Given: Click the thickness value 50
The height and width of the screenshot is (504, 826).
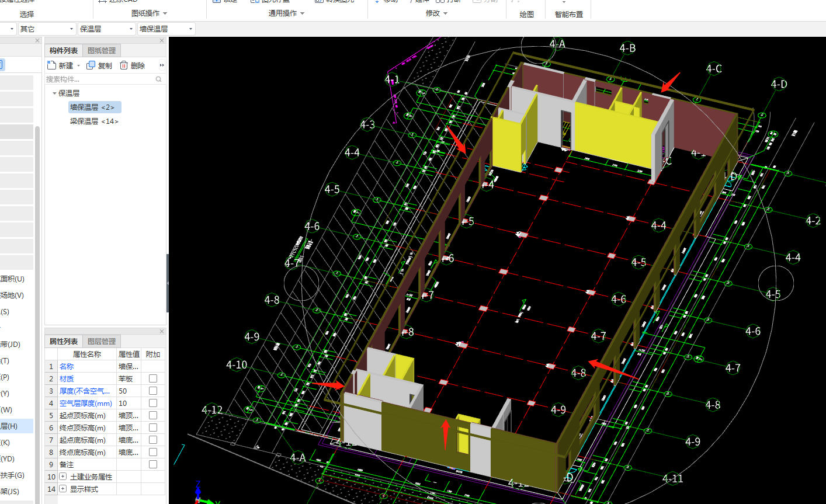Looking at the screenshot, I should click(129, 391).
